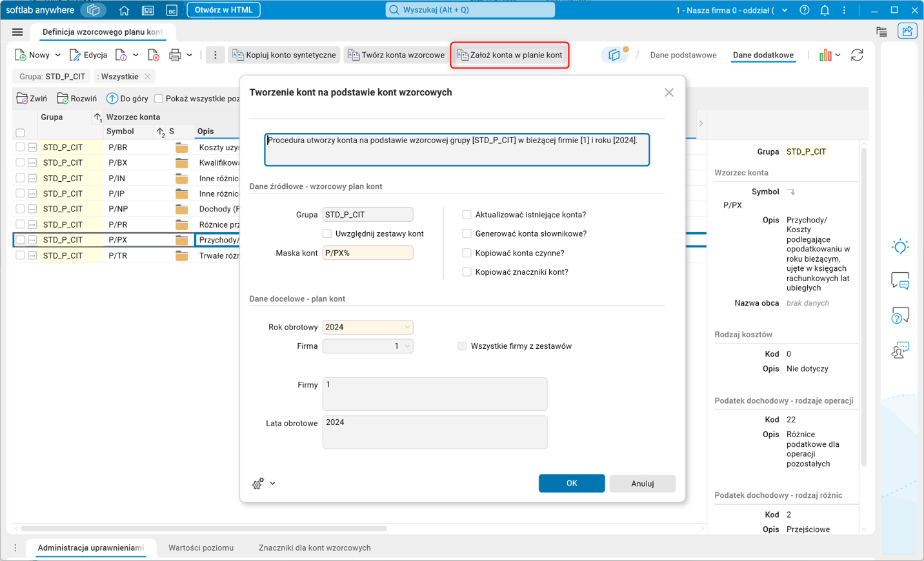The height and width of the screenshot is (561, 924).
Task: Print using the printer icon
Action: 175,55
